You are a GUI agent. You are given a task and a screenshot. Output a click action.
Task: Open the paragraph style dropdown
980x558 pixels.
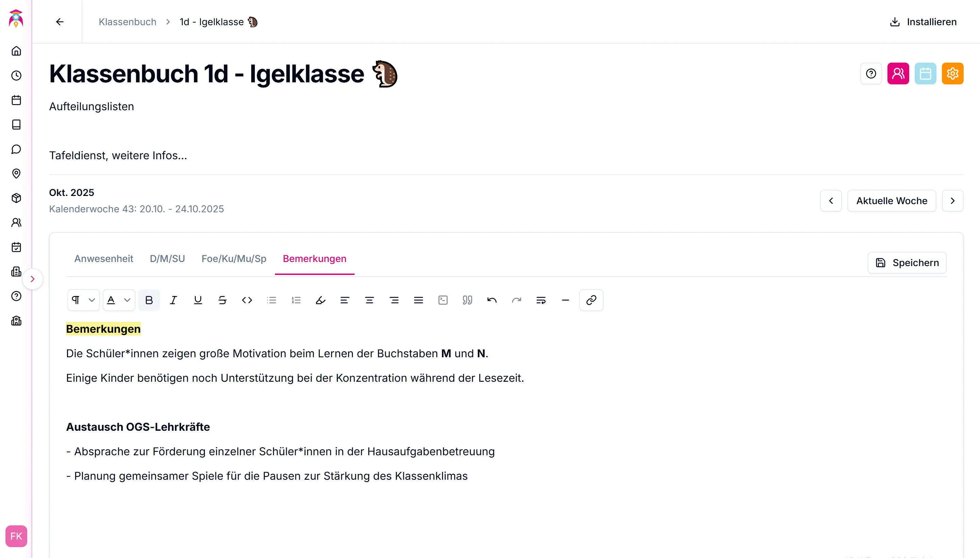click(x=84, y=300)
